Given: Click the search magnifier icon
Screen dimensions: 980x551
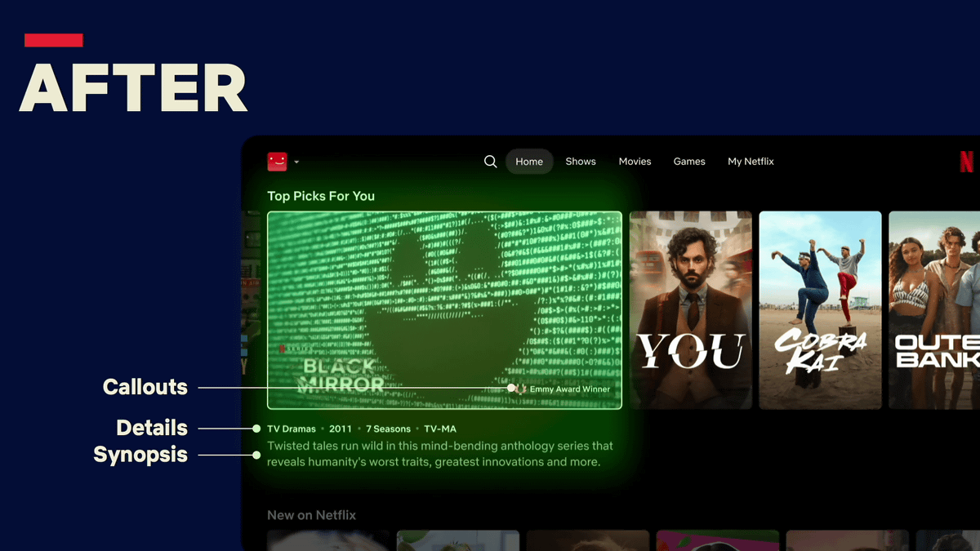Looking at the screenshot, I should pos(490,162).
